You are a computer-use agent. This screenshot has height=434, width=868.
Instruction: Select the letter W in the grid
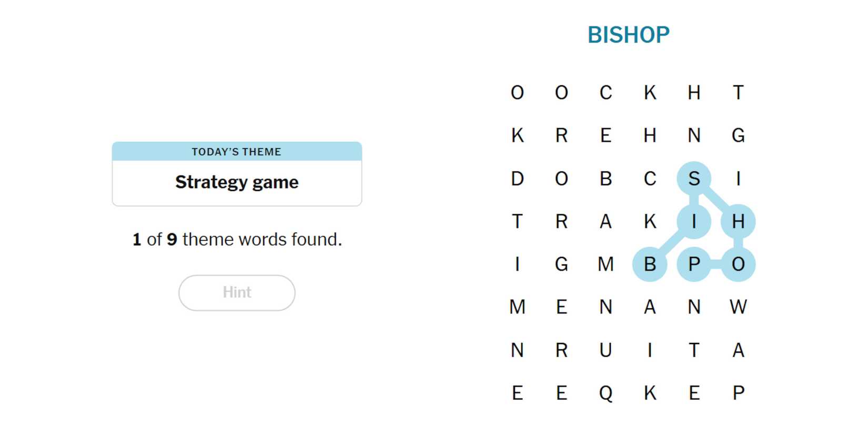click(x=738, y=307)
